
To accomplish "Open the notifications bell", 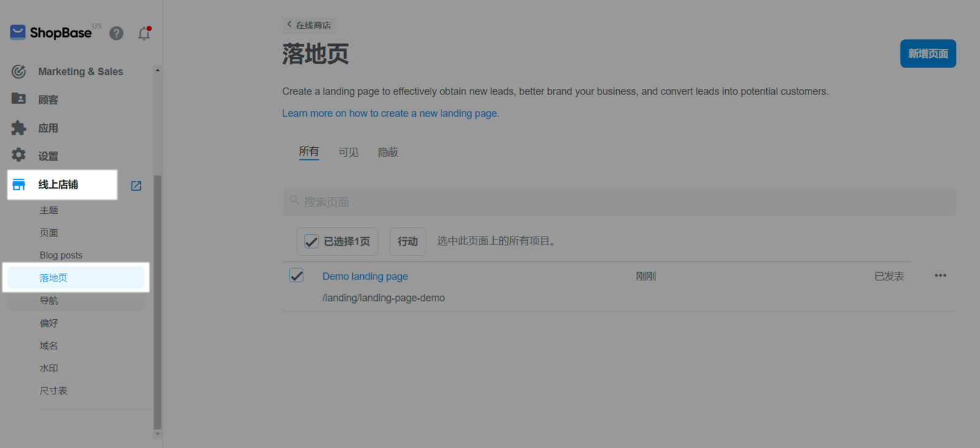I will click(144, 34).
